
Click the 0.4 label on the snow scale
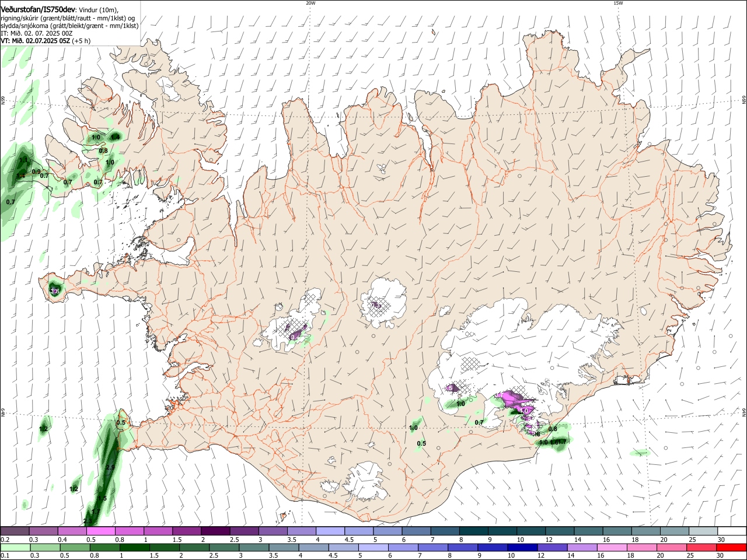point(62,540)
